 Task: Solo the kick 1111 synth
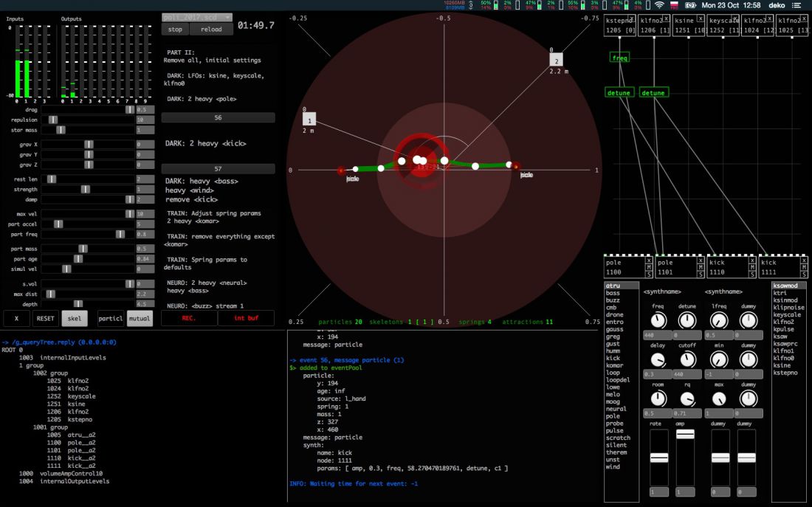pos(803,274)
